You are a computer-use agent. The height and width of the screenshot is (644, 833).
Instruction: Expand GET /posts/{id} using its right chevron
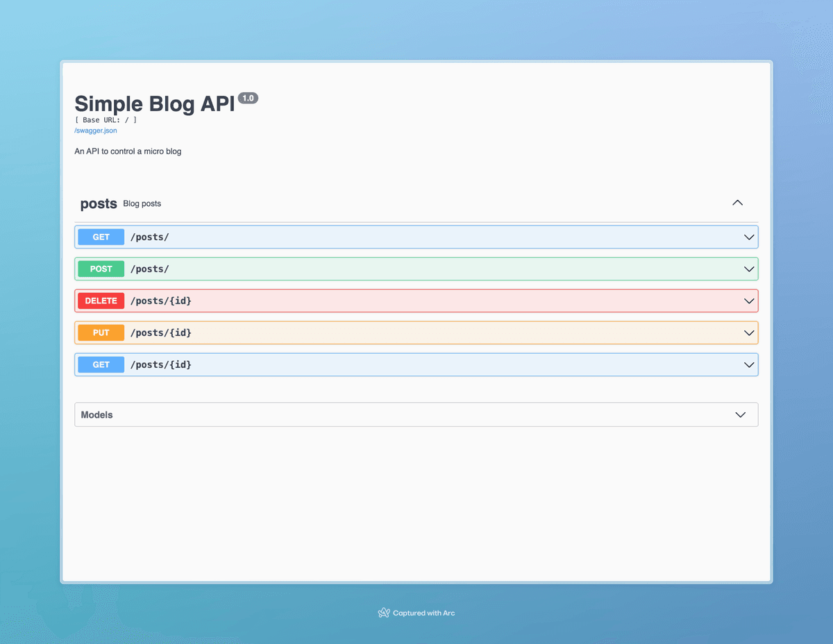coord(749,365)
